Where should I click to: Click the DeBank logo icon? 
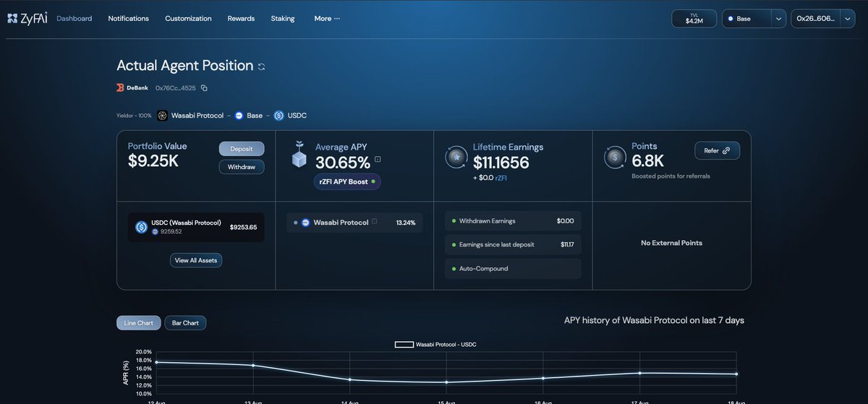click(120, 87)
